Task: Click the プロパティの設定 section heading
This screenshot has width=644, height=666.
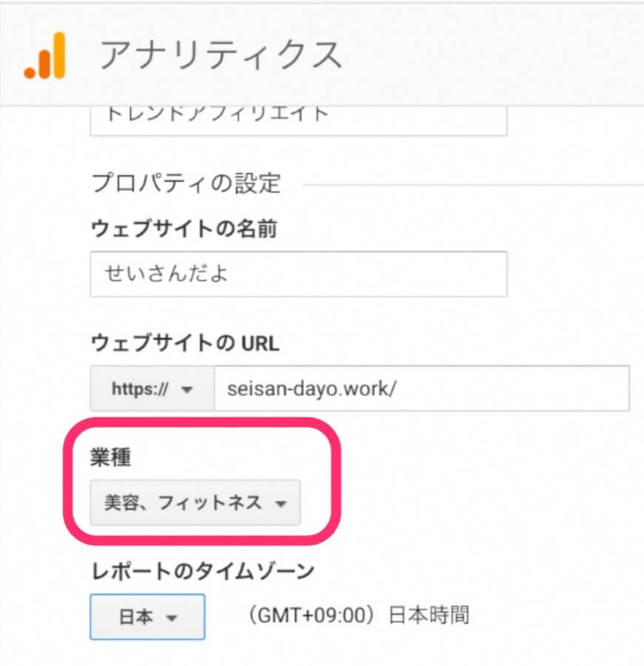Action: pos(186,183)
